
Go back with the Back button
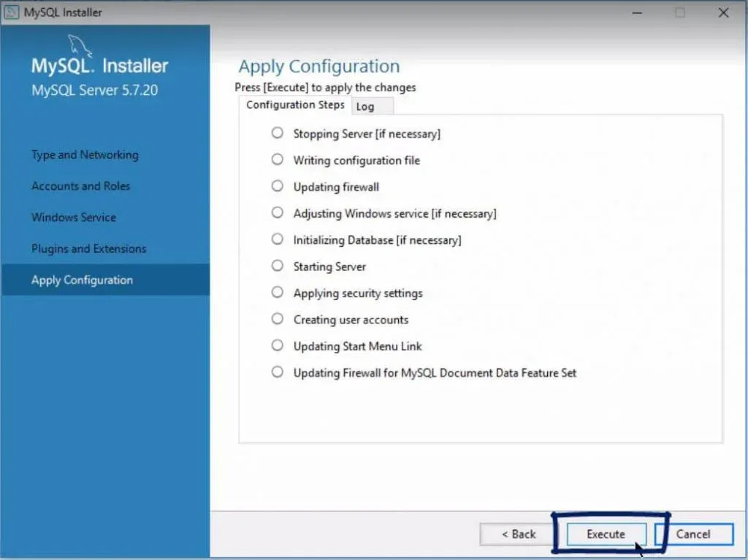[x=519, y=534]
